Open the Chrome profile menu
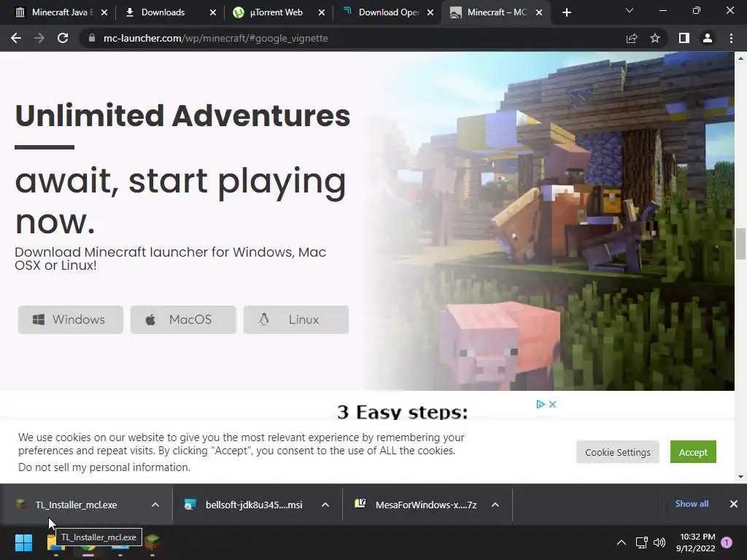The width and height of the screenshot is (747, 560). [x=708, y=38]
